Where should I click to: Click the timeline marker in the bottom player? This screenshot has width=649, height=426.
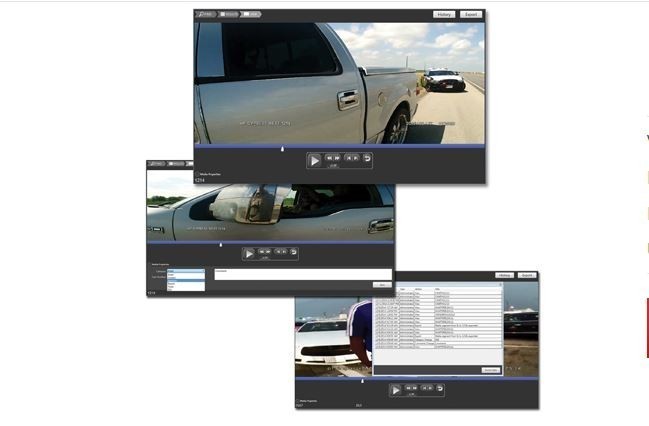[x=363, y=381]
